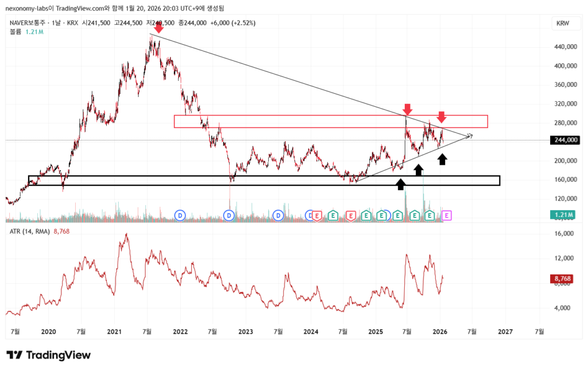Click the leftmost blue D dividend marker

pyautogui.click(x=180, y=215)
